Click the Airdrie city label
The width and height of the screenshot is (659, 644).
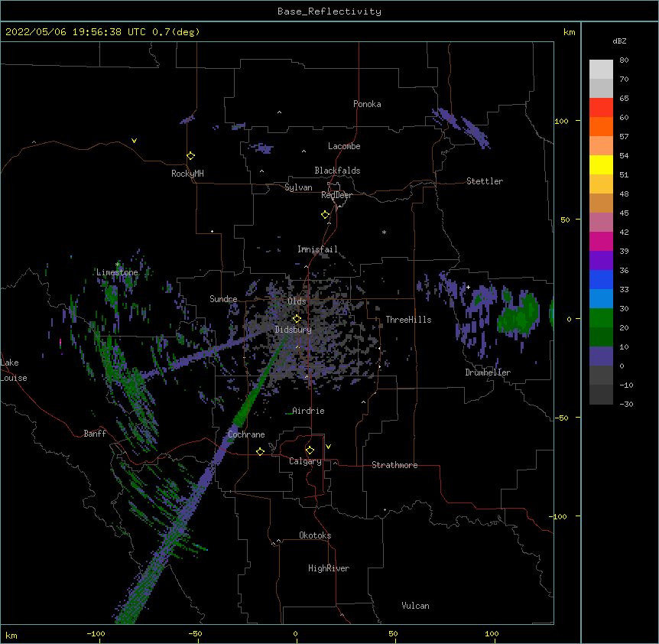tap(308, 411)
